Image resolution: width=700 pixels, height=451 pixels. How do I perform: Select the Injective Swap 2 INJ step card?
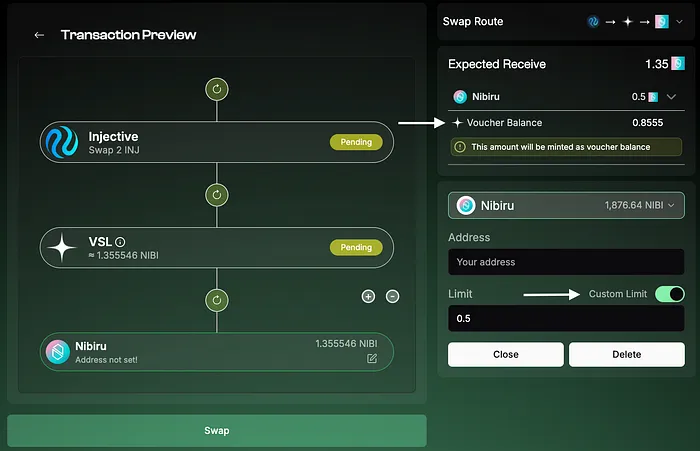click(217, 142)
